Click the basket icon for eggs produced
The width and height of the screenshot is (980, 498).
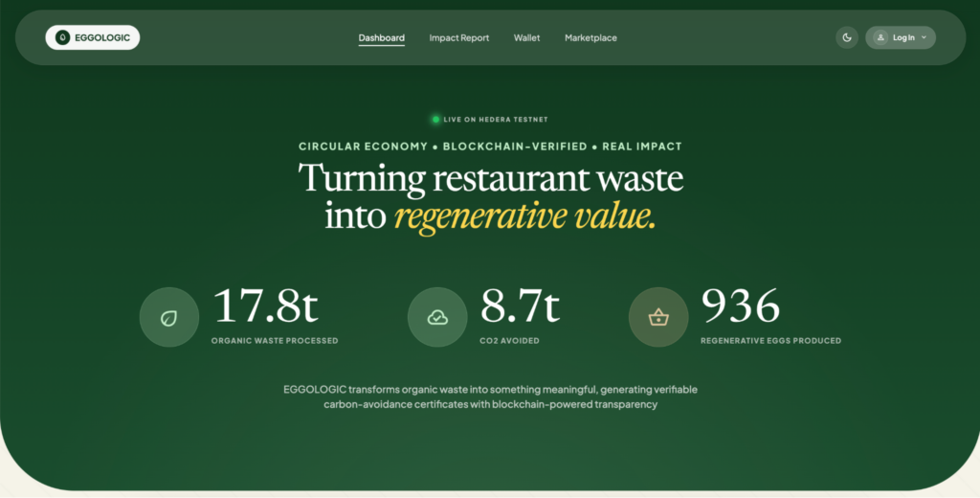tap(658, 317)
